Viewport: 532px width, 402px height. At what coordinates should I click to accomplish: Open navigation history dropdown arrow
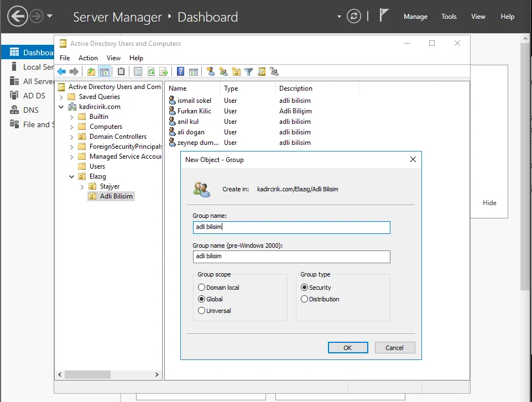(50, 16)
